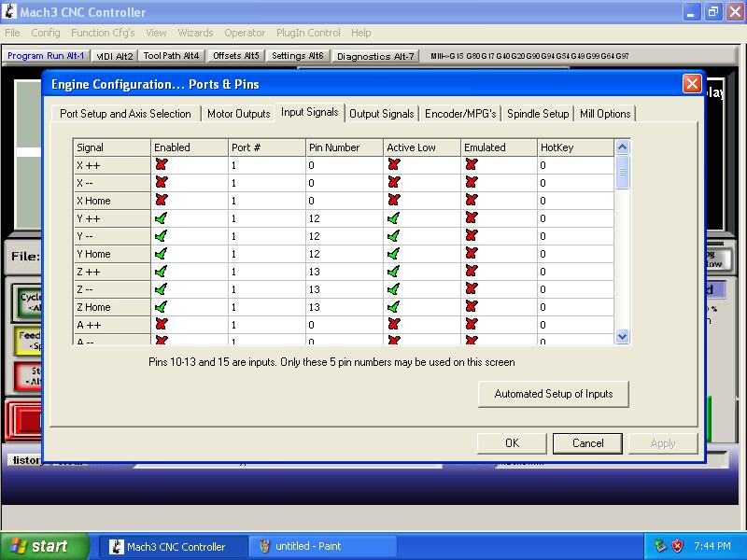747x560 pixels.
Task: Open the Config menu
Action: [x=46, y=33]
